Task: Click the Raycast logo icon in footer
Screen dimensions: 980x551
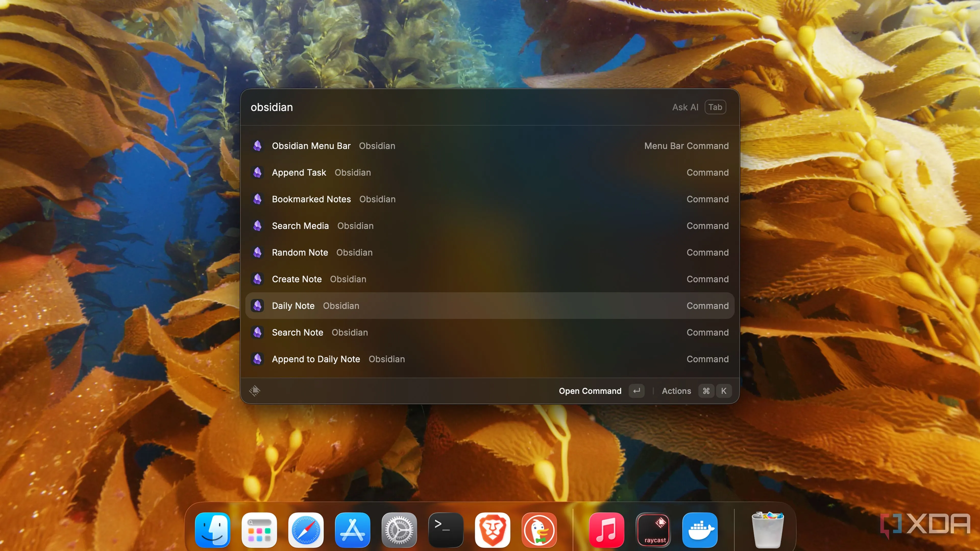Action: tap(254, 391)
